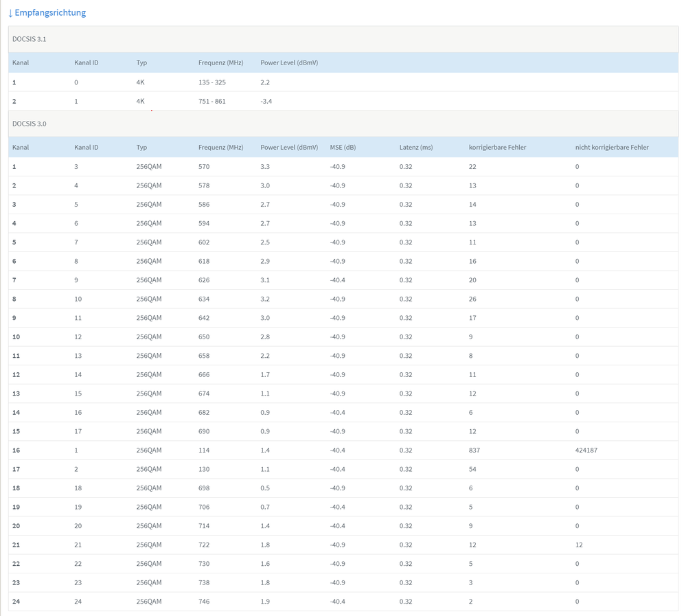Viewport: 686px width, 616px height.
Task: Click Typ header in the DOCSIS 3.0 table
Action: coord(141,148)
